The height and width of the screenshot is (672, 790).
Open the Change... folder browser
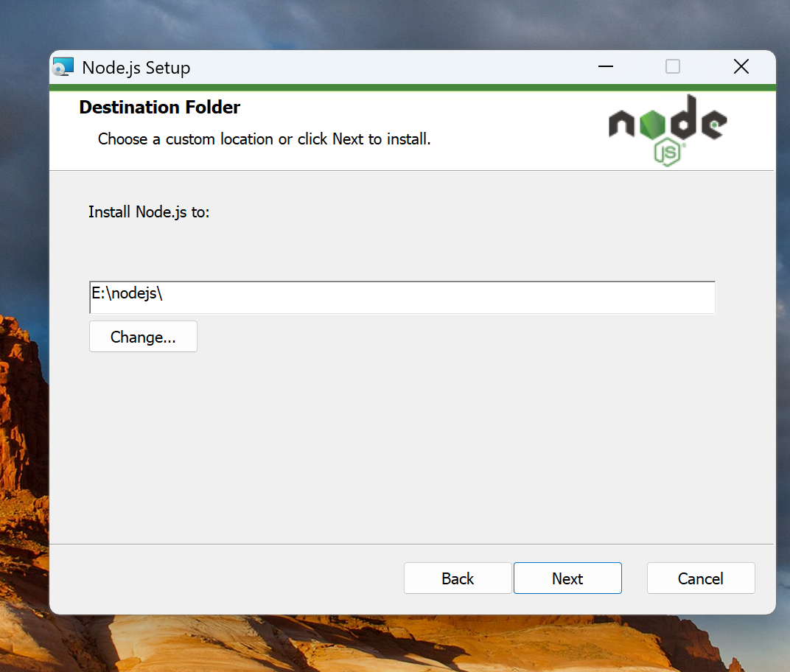(x=143, y=337)
